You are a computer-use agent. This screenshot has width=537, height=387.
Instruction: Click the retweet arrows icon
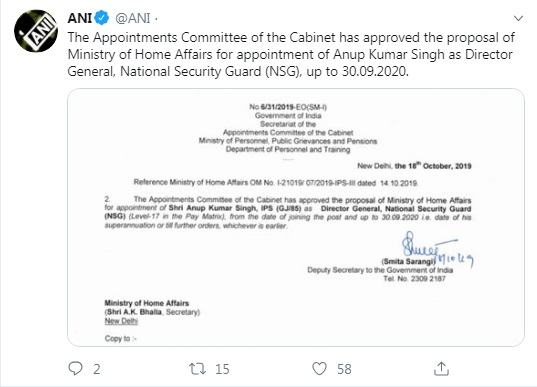[x=198, y=369]
